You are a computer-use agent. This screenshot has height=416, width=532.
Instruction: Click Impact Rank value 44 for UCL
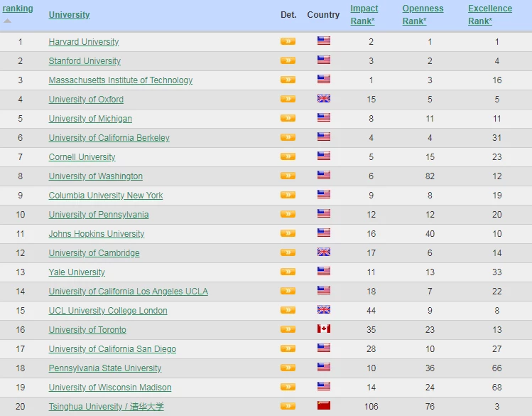pyautogui.click(x=371, y=310)
